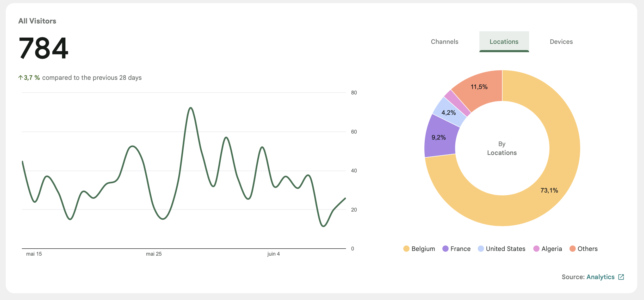The width and height of the screenshot is (644, 300).
Task: Click the green upward trend arrow icon
Action: click(x=21, y=77)
